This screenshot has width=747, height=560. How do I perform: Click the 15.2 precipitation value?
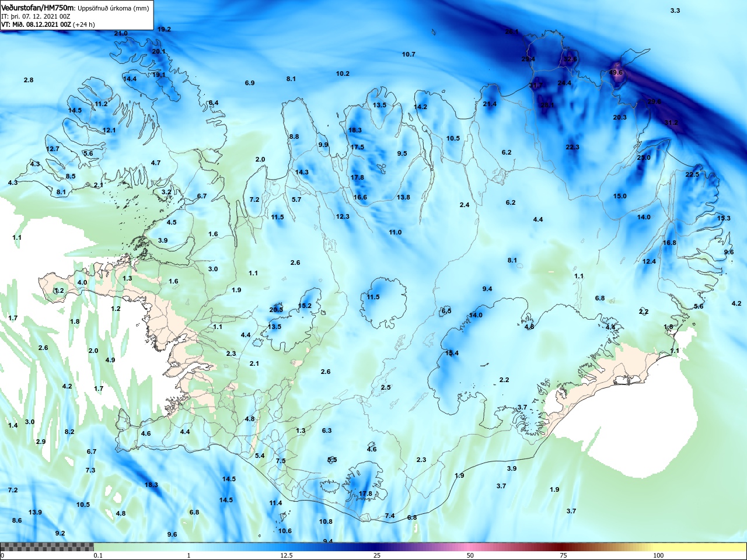305,306
